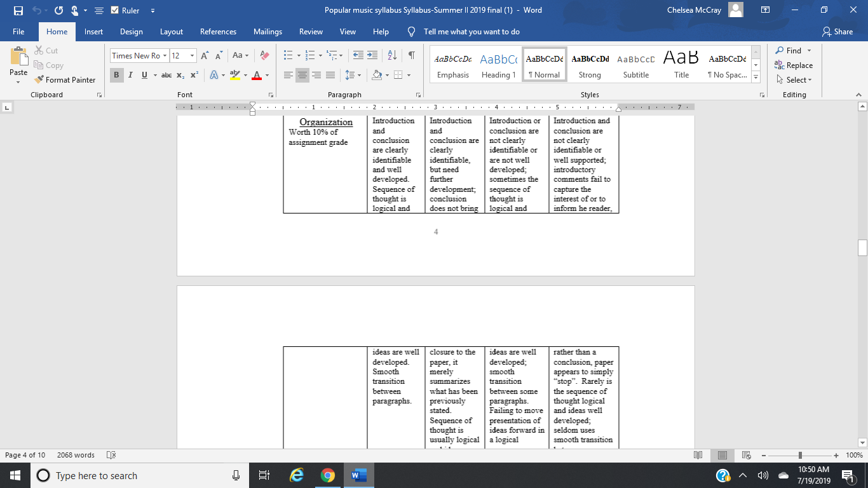This screenshot has height=488, width=868.
Task: Open the File menu
Action: click(x=18, y=32)
